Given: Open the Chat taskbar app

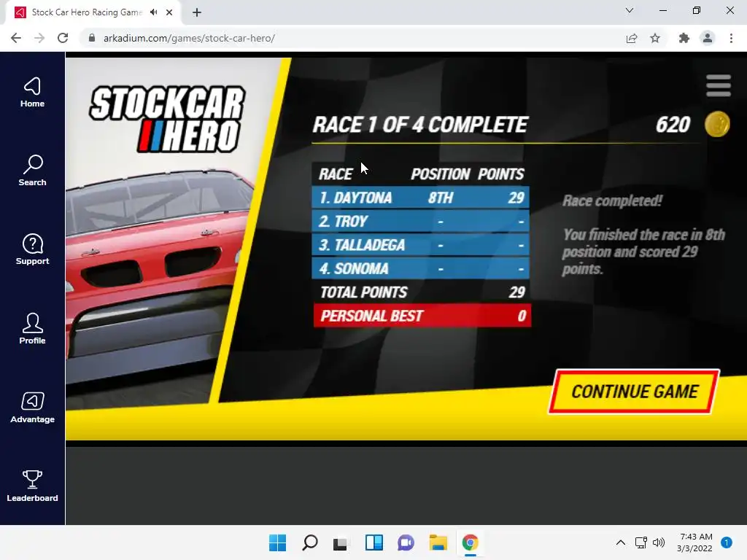Looking at the screenshot, I should [x=406, y=542].
